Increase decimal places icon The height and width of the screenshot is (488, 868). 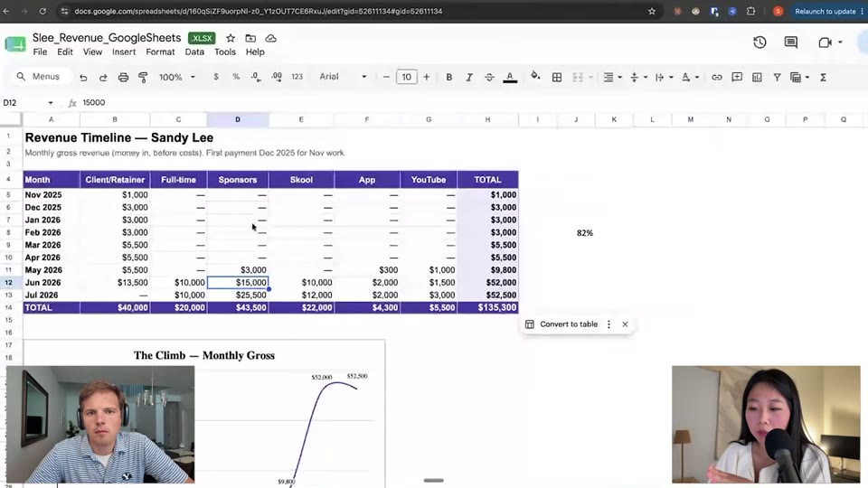coord(277,77)
